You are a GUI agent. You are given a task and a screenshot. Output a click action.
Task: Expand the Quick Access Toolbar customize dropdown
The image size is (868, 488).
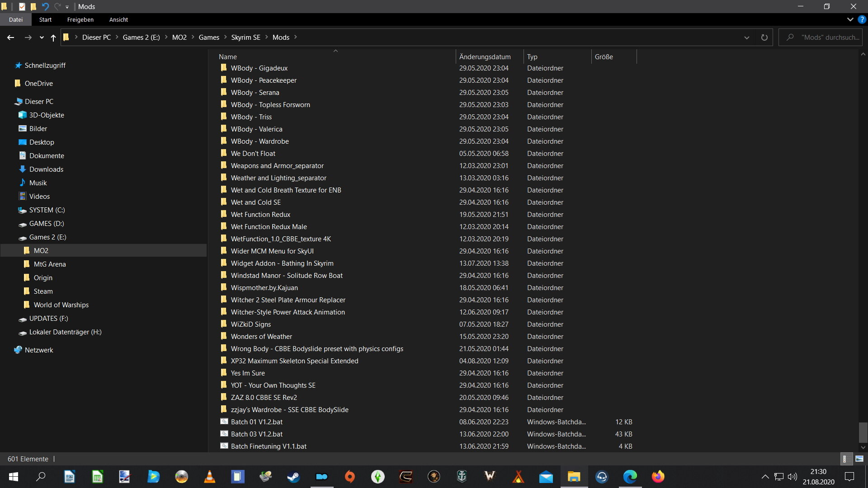coord(67,7)
